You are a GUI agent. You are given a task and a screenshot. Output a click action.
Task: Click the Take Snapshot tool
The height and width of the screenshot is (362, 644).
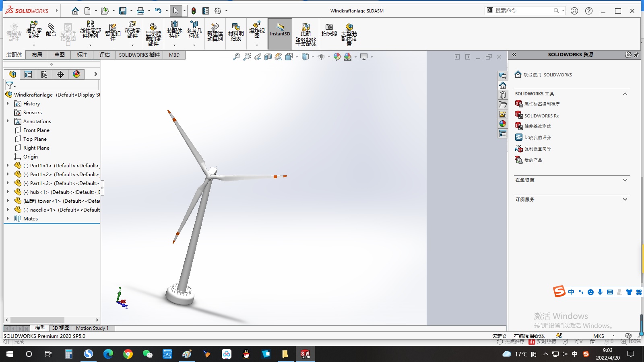pyautogui.click(x=329, y=31)
